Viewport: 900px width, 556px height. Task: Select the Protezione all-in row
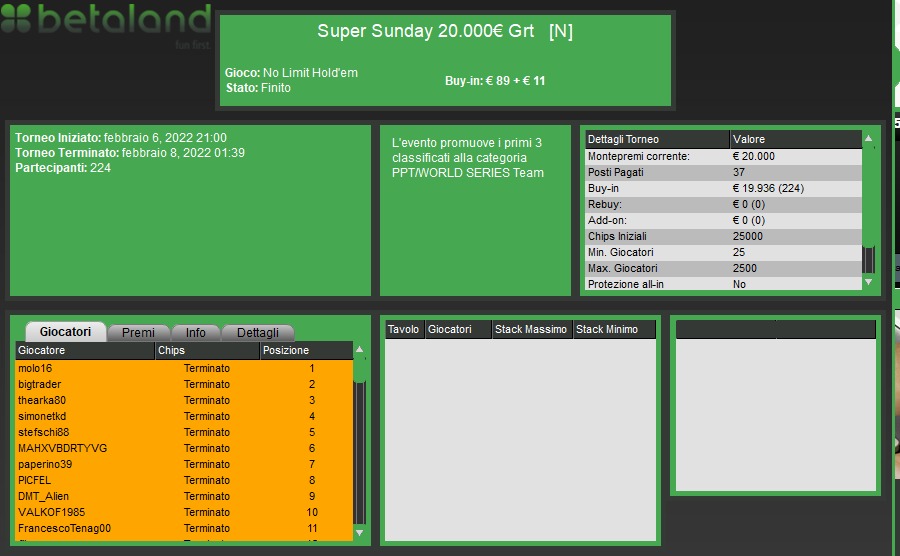[723, 284]
